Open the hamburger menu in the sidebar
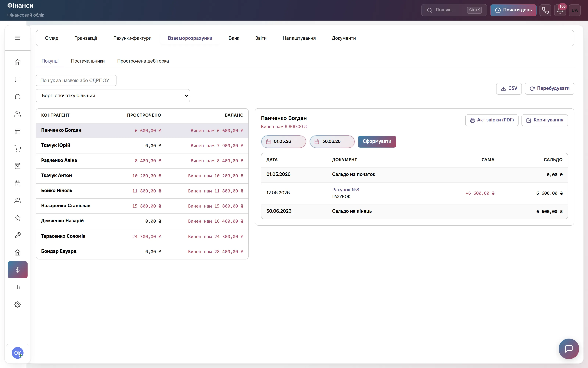The height and width of the screenshot is (368, 588). (17, 38)
